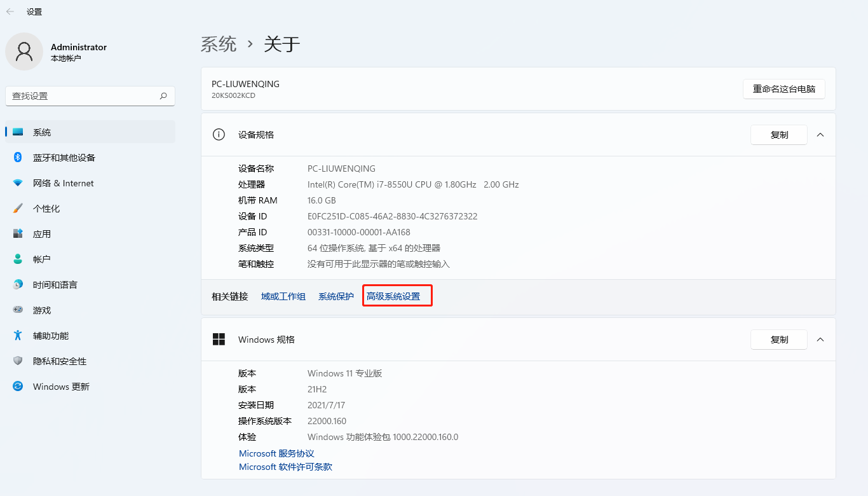Click the info icon beside 设备规格
This screenshot has width=868, height=496.
(219, 135)
